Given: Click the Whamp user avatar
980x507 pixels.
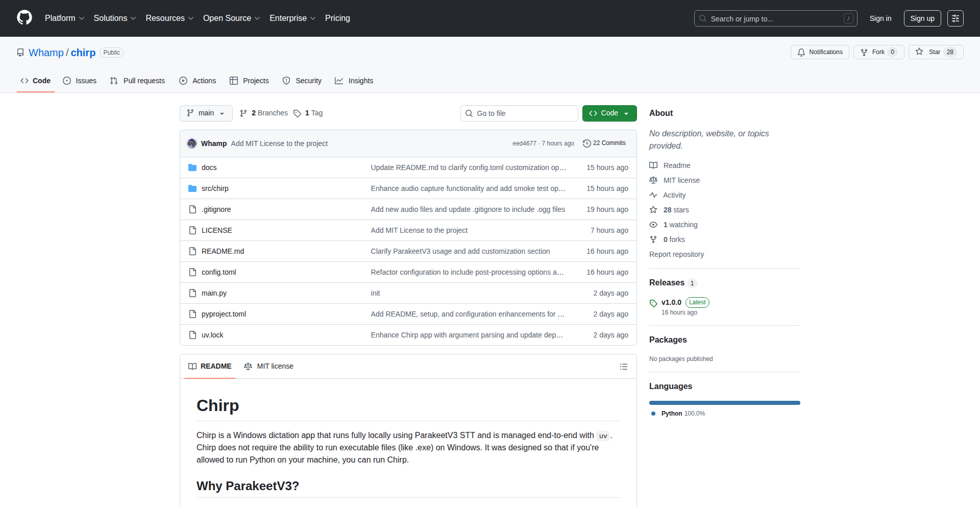Looking at the screenshot, I should tap(192, 143).
